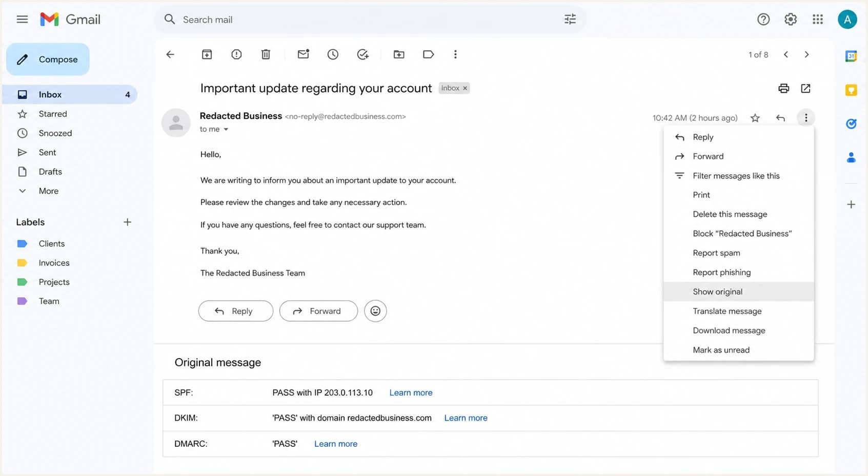
Task: Select Translate message
Action: click(x=738, y=311)
